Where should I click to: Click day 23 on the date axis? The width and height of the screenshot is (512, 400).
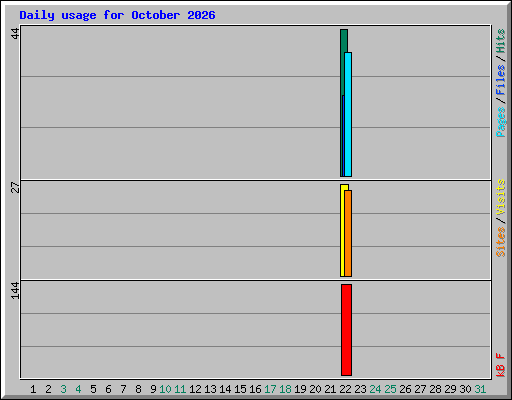(360, 389)
